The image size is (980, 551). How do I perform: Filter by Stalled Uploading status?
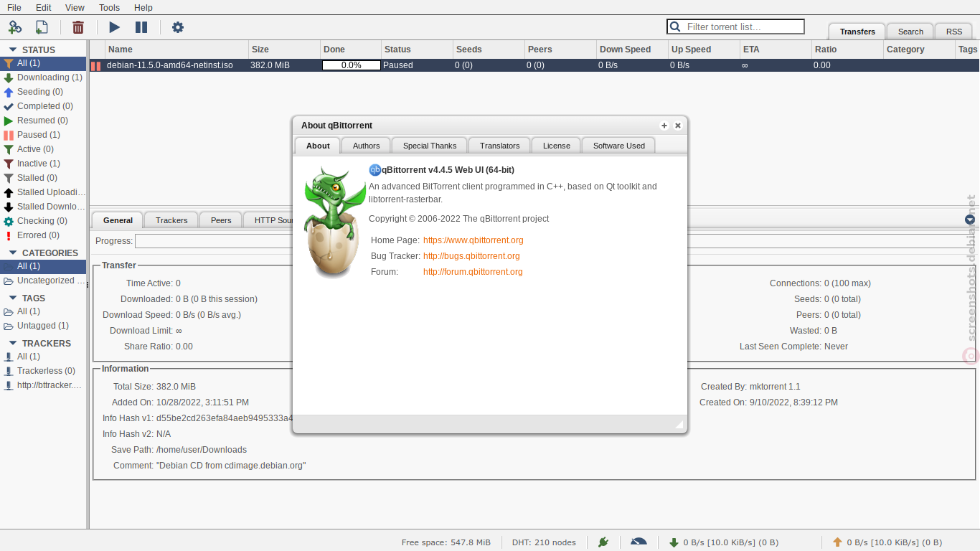[43, 192]
